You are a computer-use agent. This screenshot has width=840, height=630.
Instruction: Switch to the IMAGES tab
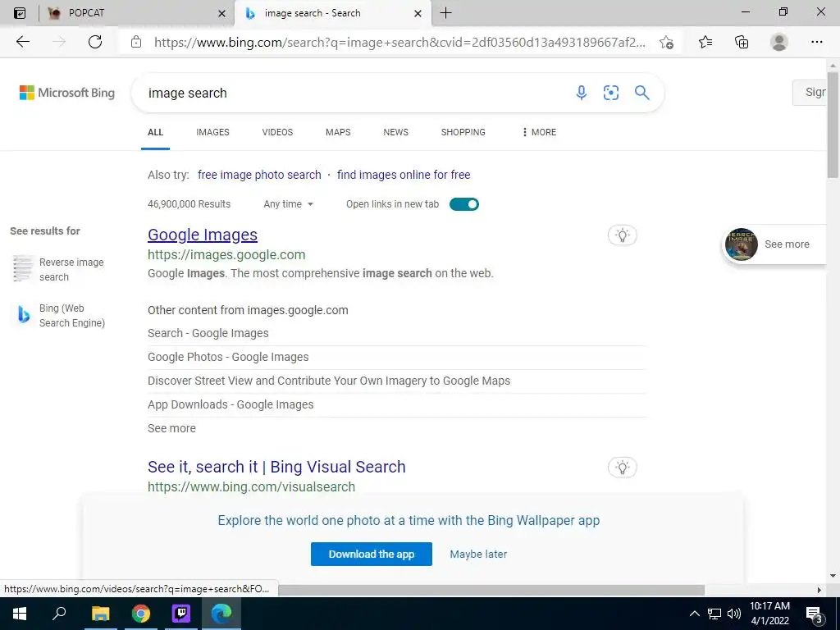tap(212, 132)
